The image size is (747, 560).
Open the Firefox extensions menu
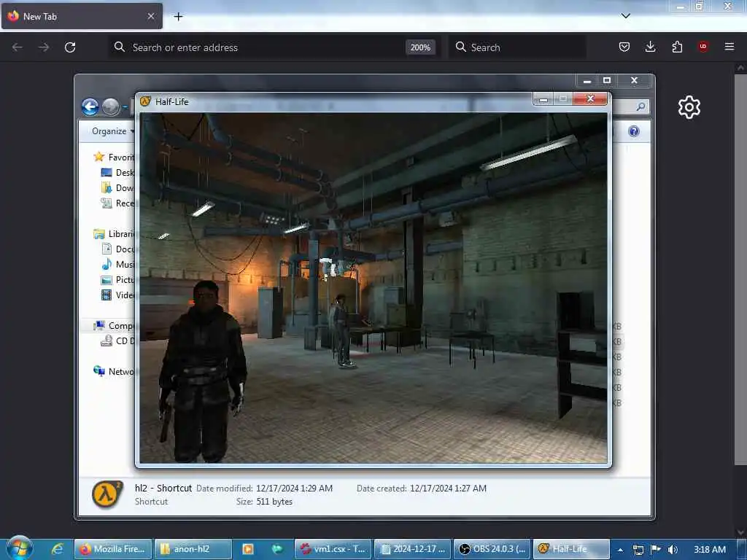click(x=677, y=47)
